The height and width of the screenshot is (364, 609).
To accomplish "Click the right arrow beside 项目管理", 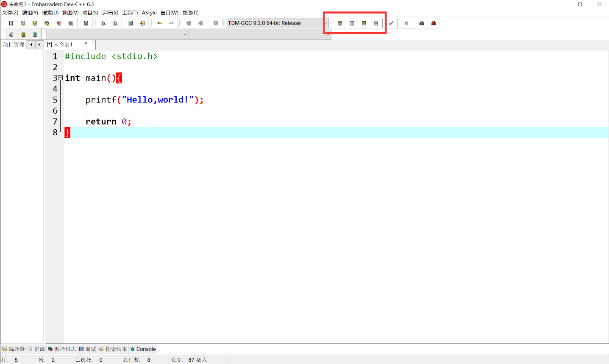I will pos(39,44).
